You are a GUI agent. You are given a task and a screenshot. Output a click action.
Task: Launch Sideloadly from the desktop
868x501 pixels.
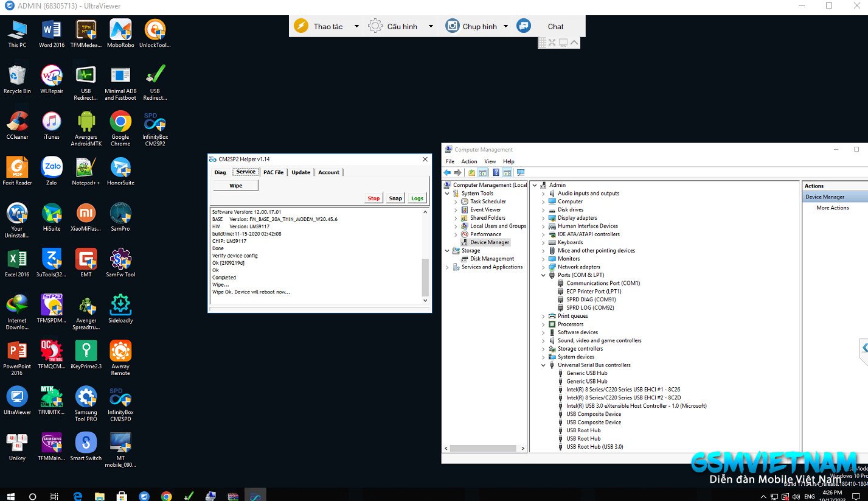[120, 309]
